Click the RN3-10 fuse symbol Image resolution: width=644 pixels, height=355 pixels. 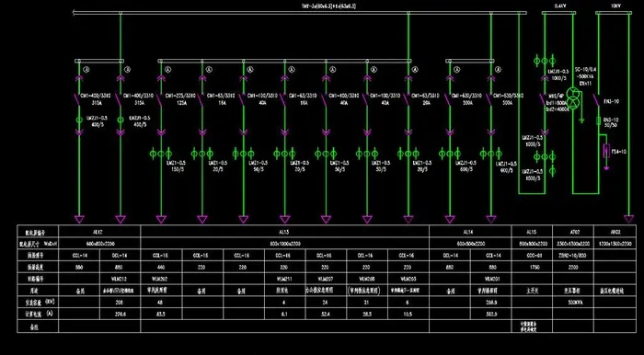point(598,120)
